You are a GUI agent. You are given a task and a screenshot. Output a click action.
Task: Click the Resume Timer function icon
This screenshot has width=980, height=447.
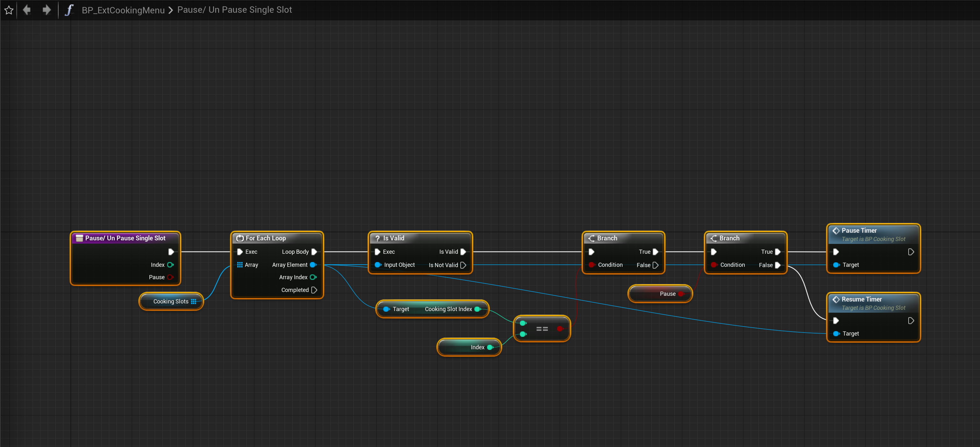click(836, 299)
